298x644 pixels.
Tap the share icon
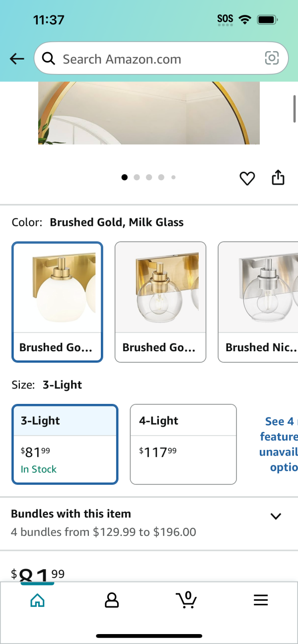[278, 177]
